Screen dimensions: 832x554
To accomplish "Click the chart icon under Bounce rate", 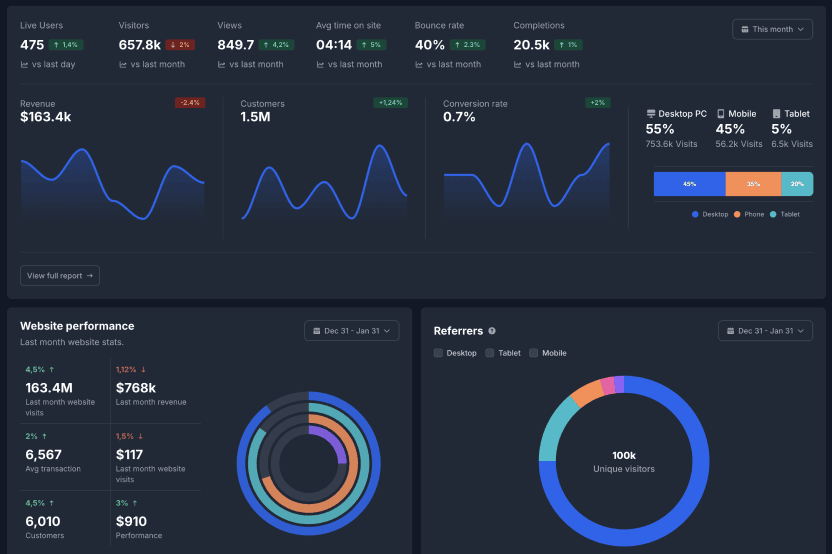I will (x=419, y=65).
